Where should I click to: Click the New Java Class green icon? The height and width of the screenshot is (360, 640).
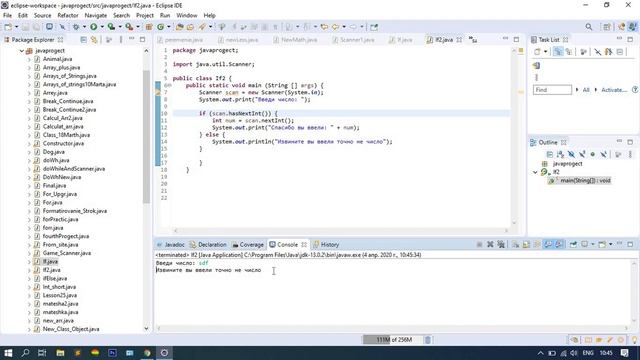[160, 27]
